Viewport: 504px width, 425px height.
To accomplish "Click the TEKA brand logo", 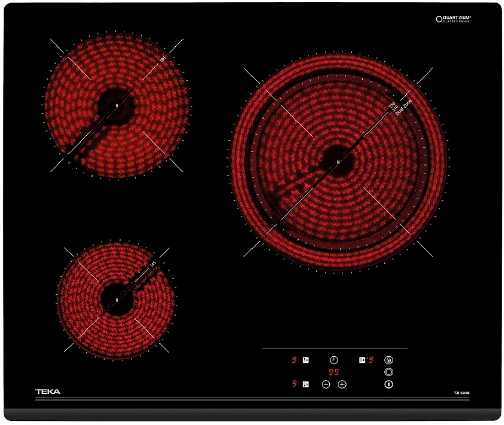I will (48, 392).
